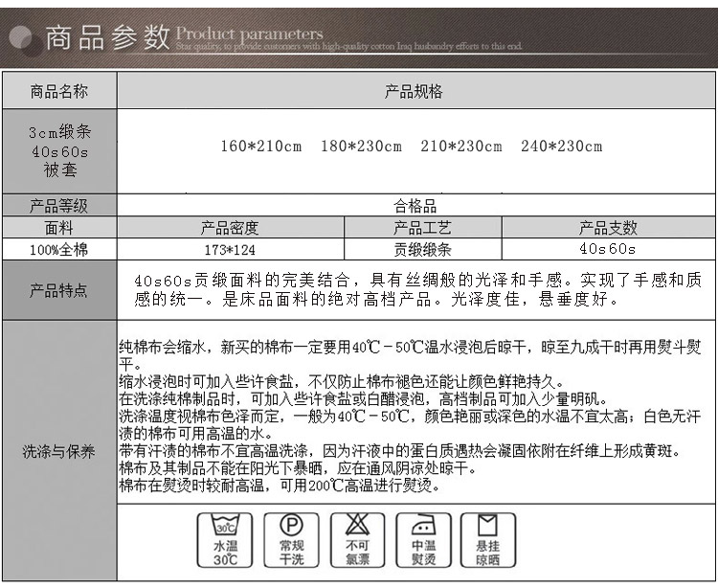718x588 pixels.
Task: Click the 产品工艺 header cell
Action: pyautogui.click(x=422, y=227)
